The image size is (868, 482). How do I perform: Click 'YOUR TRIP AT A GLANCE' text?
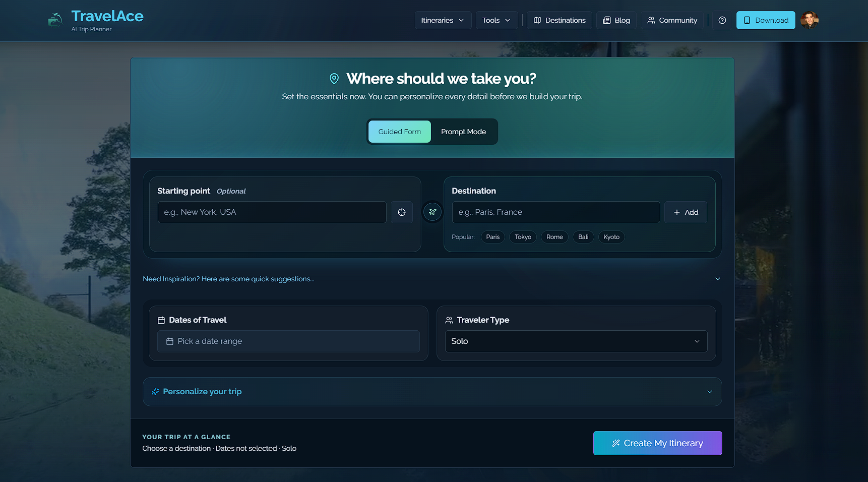187,437
